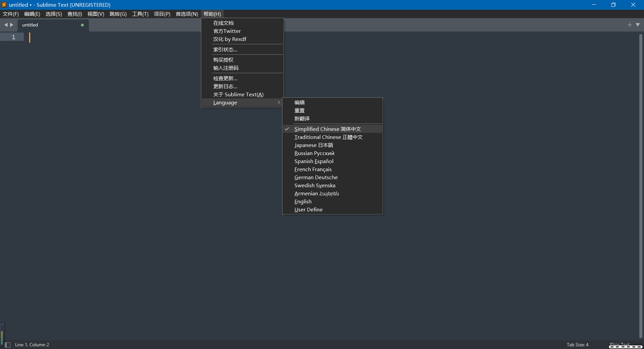This screenshot has height=349, width=644.
Task: Click the unsaved dot on untitled tab
Action: [82, 25]
